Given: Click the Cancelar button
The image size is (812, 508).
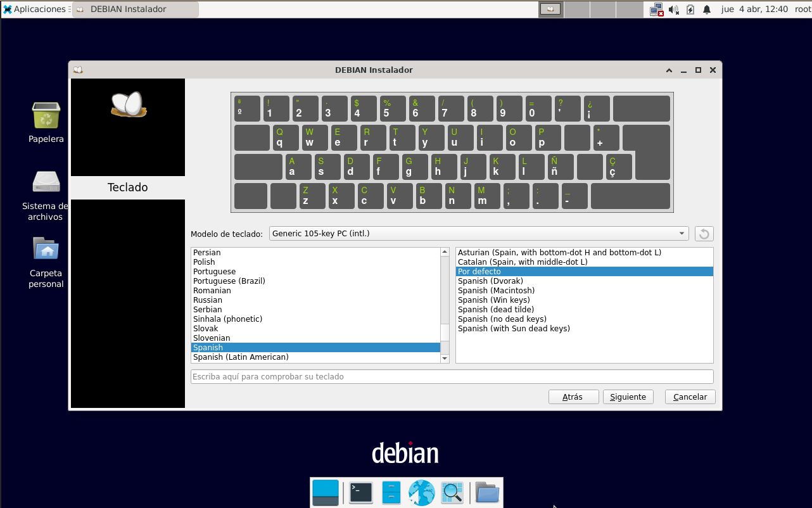Looking at the screenshot, I should [x=690, y=397].
